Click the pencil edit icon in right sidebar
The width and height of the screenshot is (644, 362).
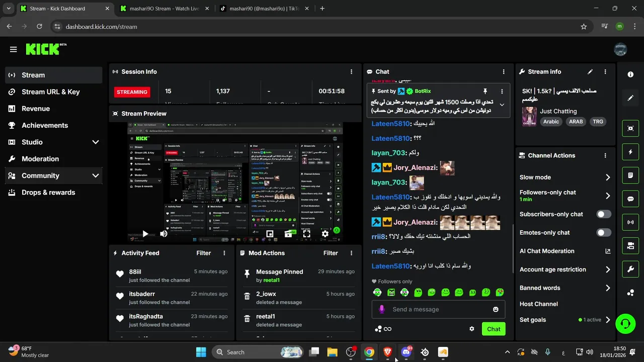point(630,98)
